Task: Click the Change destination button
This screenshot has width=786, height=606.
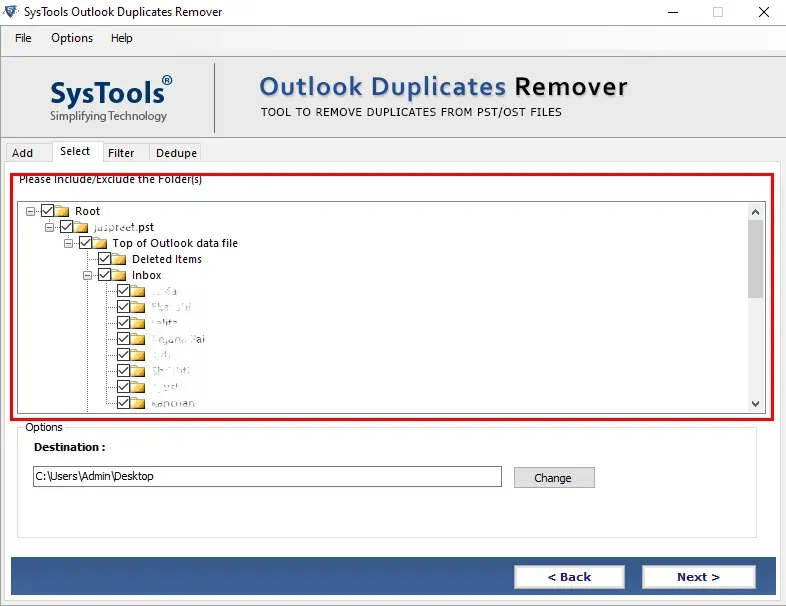Action: (554, 478)
